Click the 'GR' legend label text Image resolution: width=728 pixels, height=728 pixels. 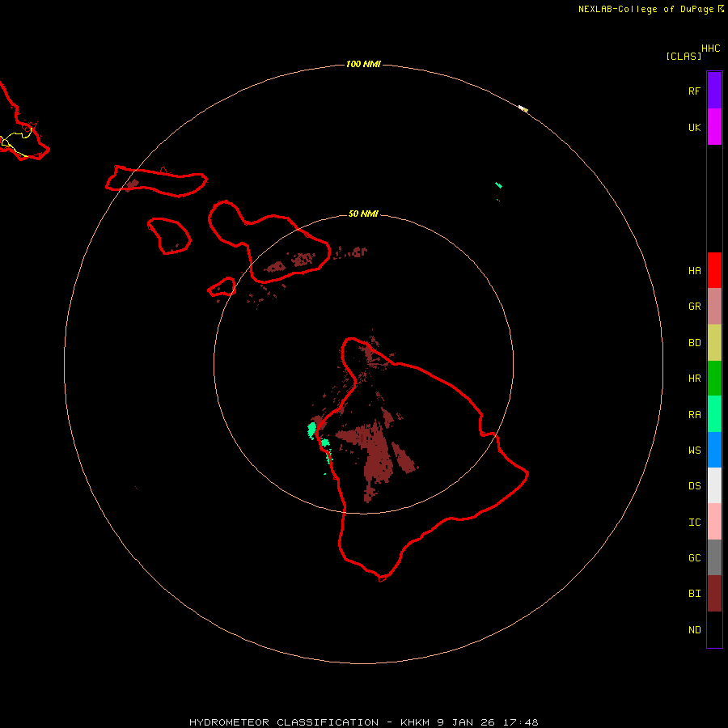click(694, 307)
